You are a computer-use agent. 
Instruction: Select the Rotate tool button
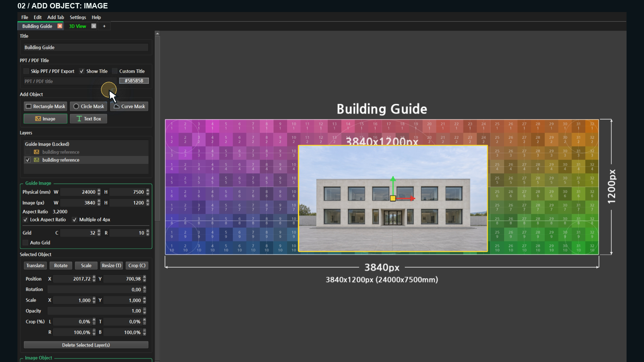(x=61, y=265)
